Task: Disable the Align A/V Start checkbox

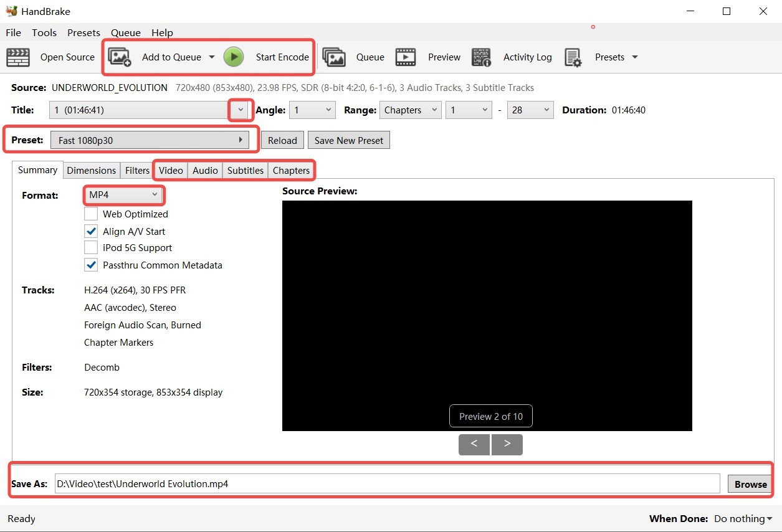Action: (90, 231)
